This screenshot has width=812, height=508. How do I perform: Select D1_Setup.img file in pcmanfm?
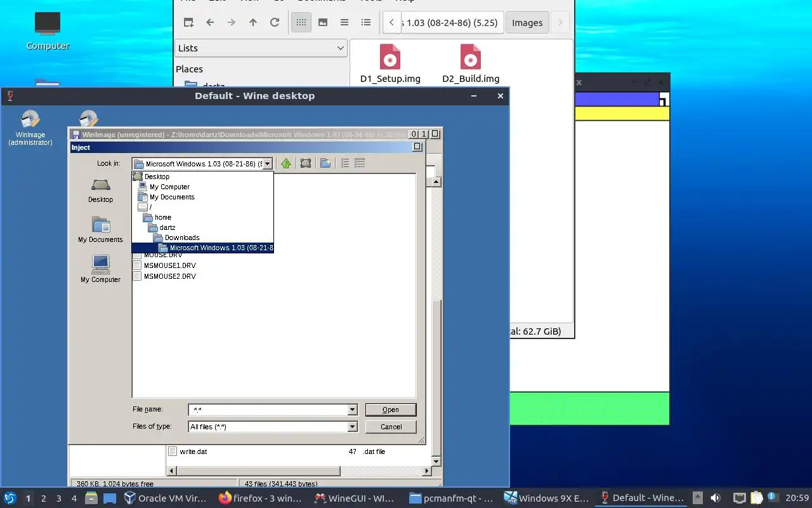coord(390,63)
